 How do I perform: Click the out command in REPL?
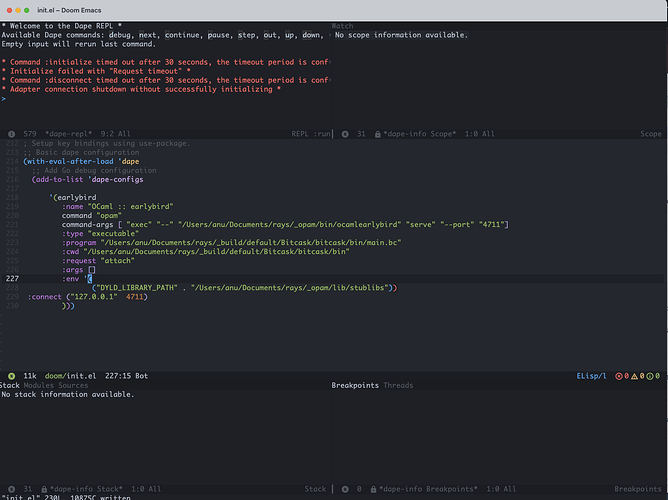270,35
